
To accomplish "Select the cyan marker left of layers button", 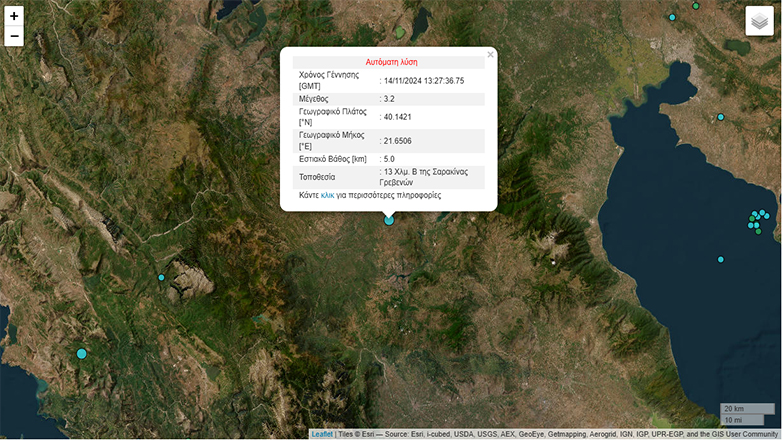I will [x=672, y=17].
